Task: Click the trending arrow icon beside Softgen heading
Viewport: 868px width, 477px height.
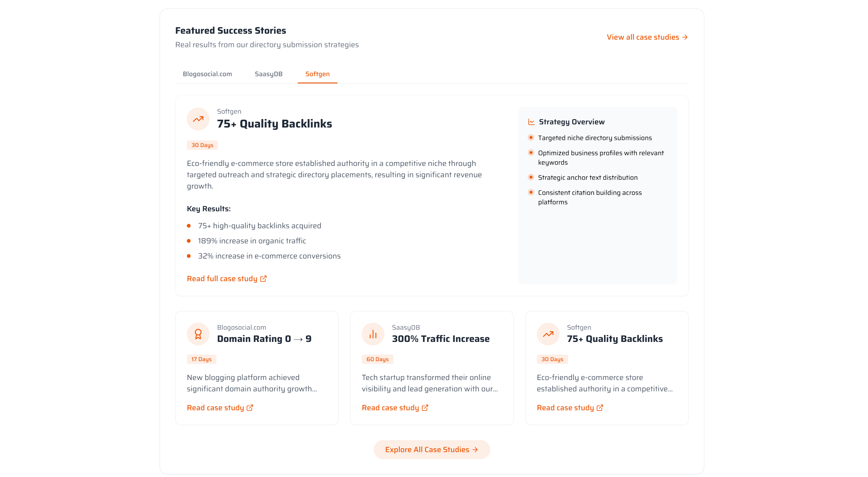Action: click(198, 119)
